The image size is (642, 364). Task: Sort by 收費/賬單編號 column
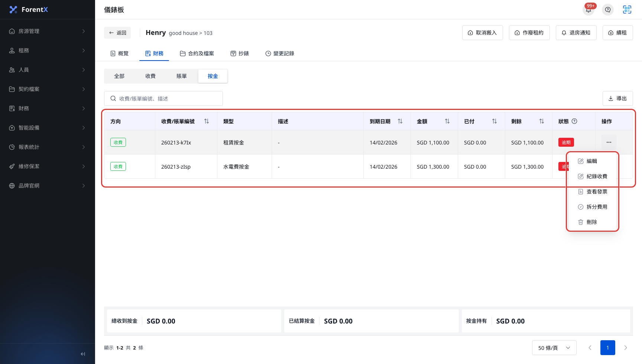[x=207, y=121]
